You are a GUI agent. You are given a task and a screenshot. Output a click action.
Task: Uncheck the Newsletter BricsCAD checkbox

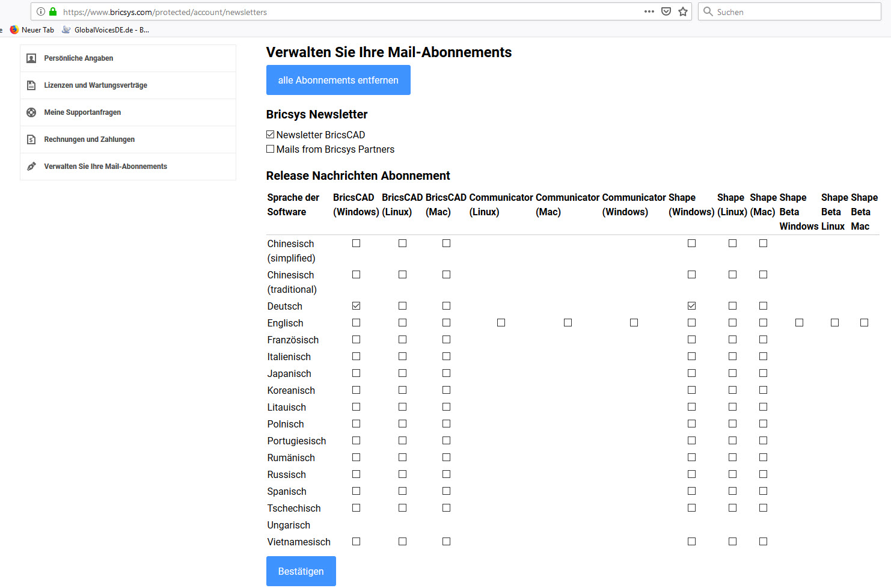pyautogui.click(x=271, y=135)
